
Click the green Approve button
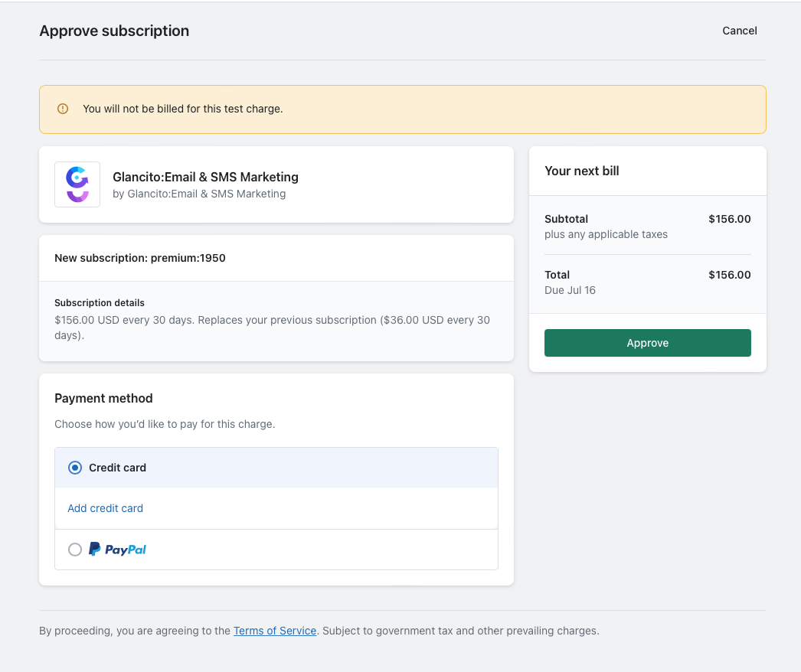coord(647,343)
